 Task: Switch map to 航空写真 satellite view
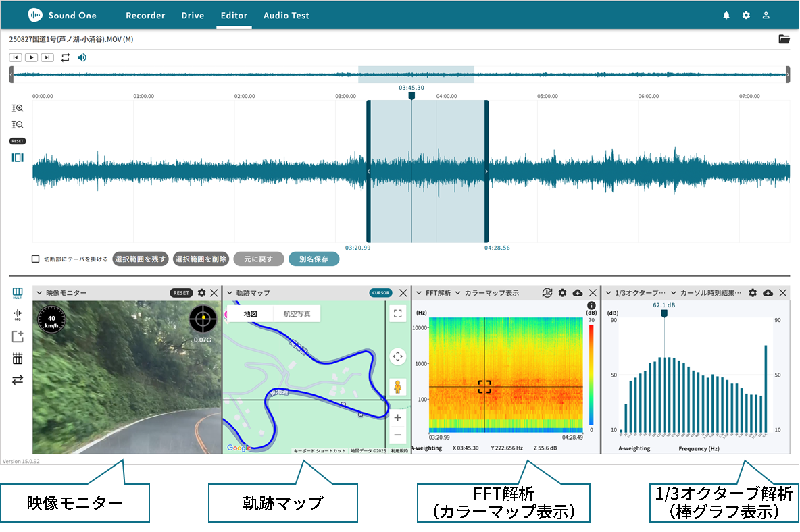coord(297,314)
